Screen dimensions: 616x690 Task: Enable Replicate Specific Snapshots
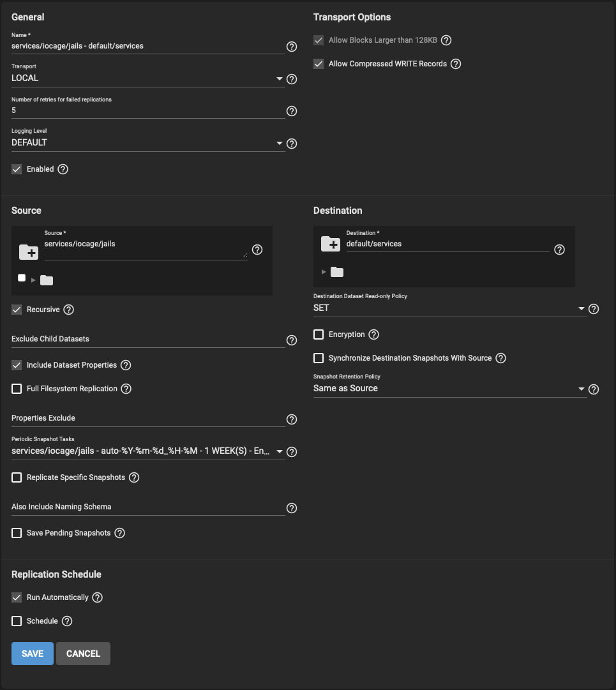click(17, 478)
